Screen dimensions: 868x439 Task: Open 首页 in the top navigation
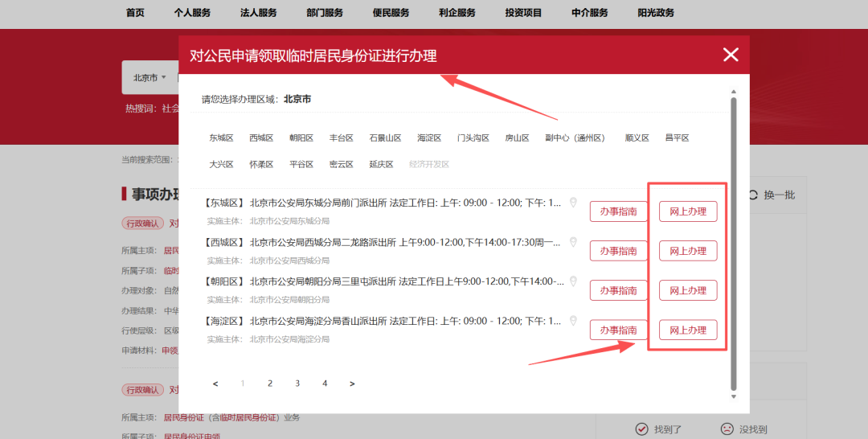[135, 13]
